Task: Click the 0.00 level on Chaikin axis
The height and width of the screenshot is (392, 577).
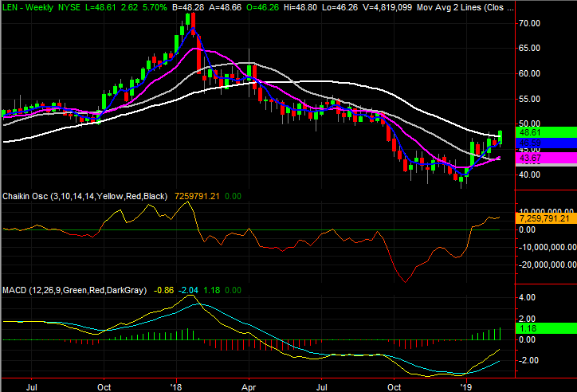Action: tap(527, 229)
